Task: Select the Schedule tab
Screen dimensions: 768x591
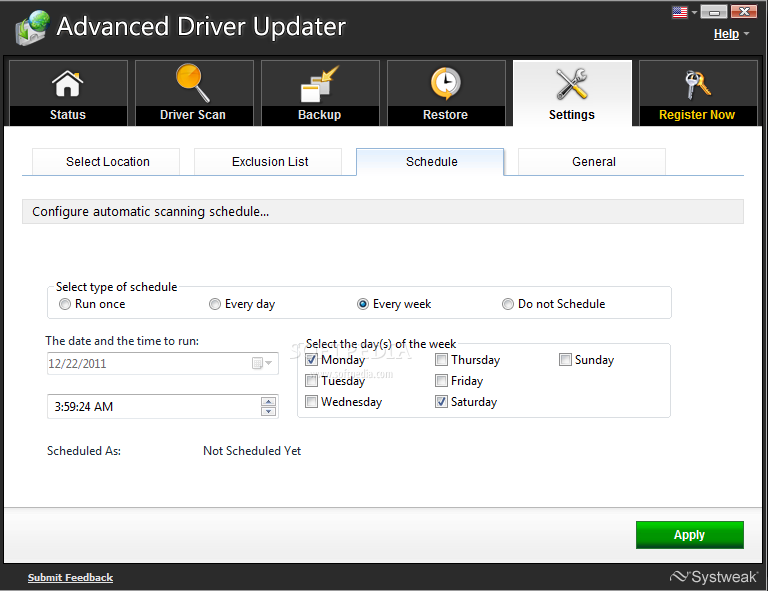Action: point(430,162)
